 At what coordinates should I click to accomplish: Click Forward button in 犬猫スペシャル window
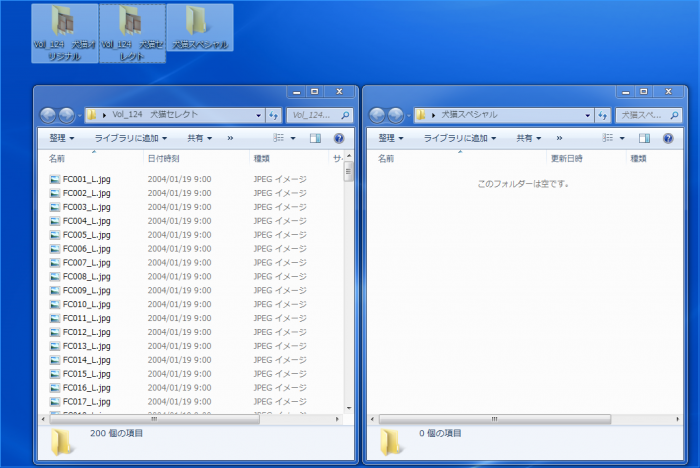tap(396, 116)
